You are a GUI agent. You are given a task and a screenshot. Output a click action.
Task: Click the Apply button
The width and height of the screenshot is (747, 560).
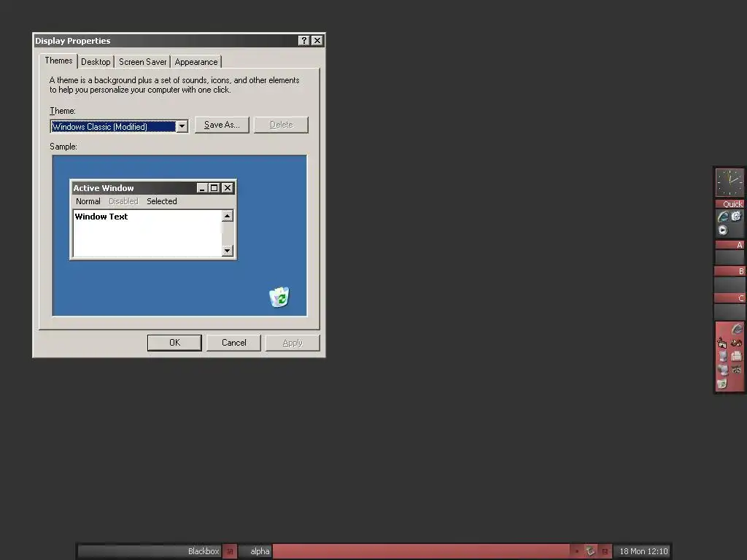pos(293,343)
